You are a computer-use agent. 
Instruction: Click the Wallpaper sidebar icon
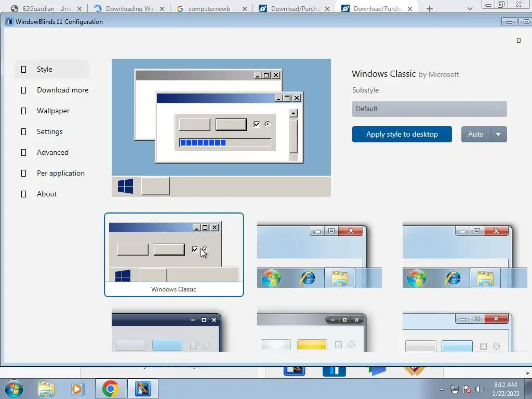click(23, 111)
